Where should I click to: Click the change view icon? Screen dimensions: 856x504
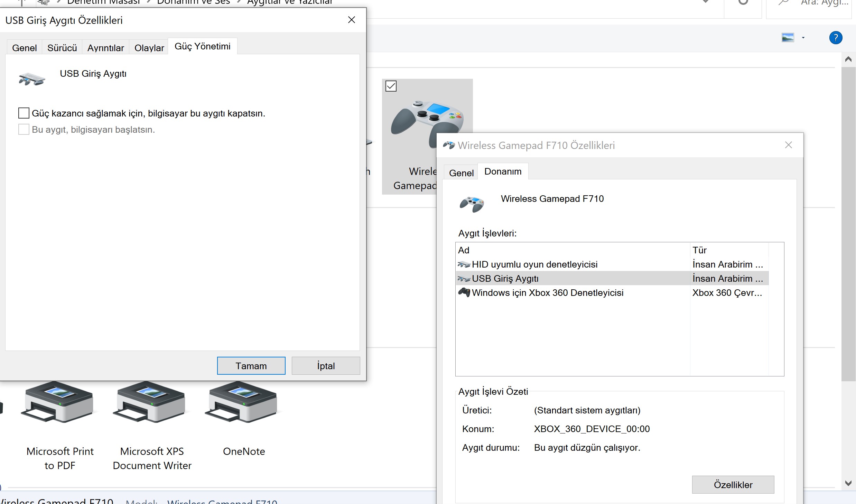point(788,38)
